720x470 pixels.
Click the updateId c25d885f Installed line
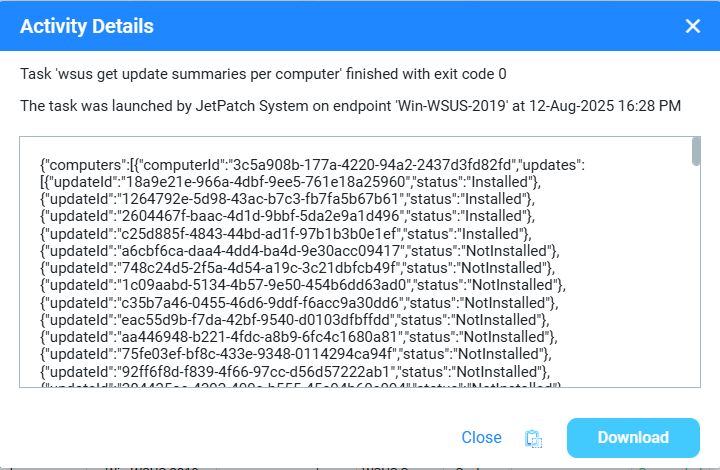[290, 235]
